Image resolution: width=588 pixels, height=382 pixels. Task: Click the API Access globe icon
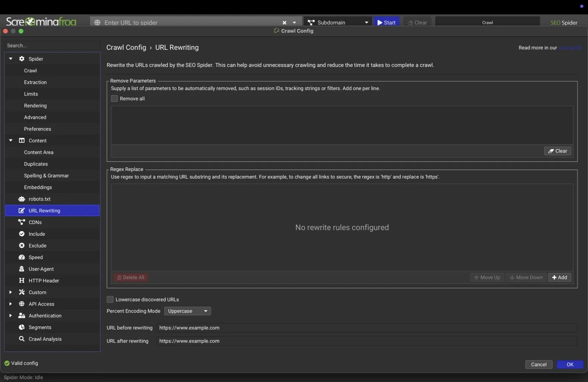point(22,304)
